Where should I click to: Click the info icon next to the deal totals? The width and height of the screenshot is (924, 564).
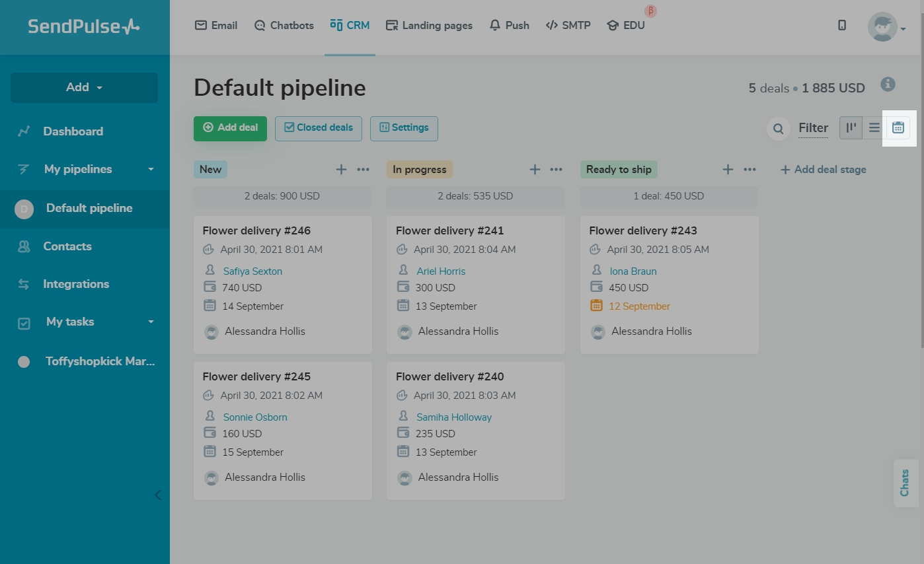(x=888, y=85)
